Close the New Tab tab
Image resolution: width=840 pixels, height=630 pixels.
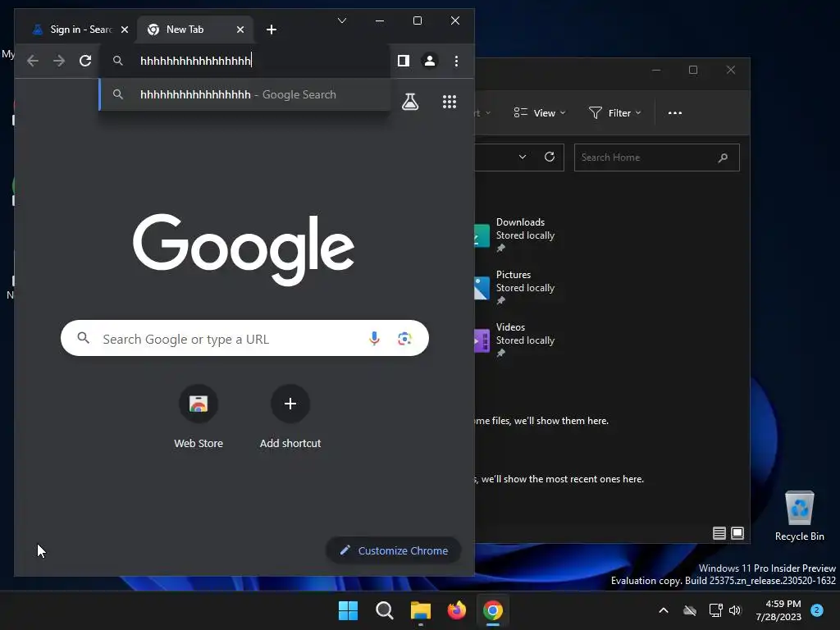pos(240,30)
